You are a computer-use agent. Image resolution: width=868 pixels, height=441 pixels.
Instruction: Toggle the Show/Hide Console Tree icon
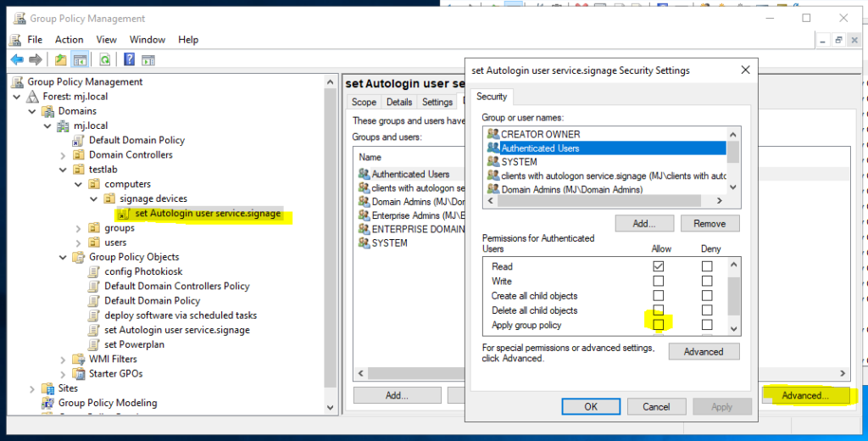coord(81,59)
